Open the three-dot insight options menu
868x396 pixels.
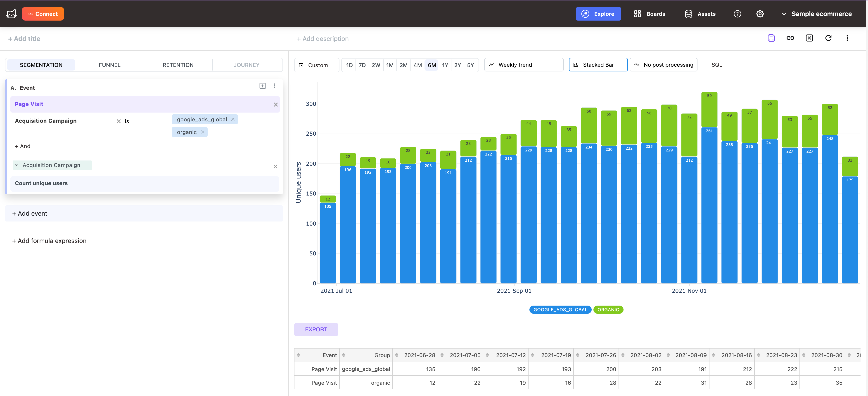point(847,38)
